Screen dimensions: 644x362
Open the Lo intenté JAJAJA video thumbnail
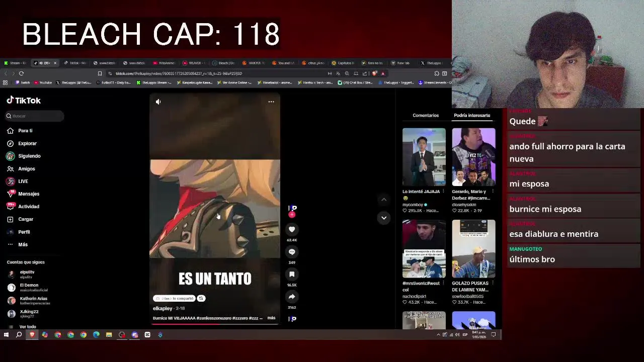(424, 157)
